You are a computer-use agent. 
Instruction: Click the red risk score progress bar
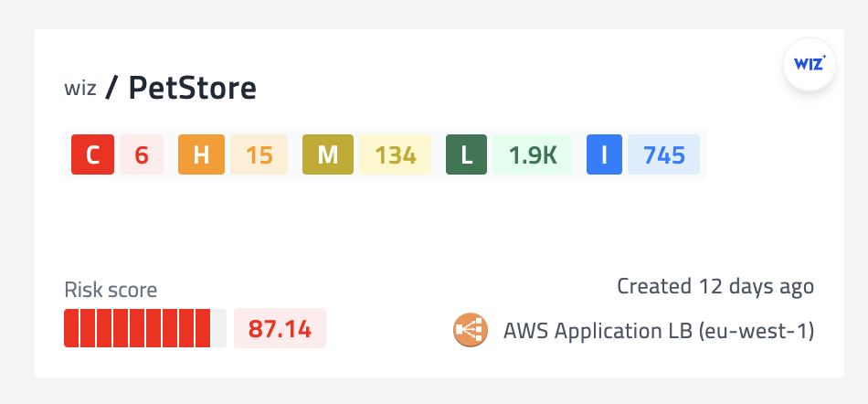pos(144,329)
